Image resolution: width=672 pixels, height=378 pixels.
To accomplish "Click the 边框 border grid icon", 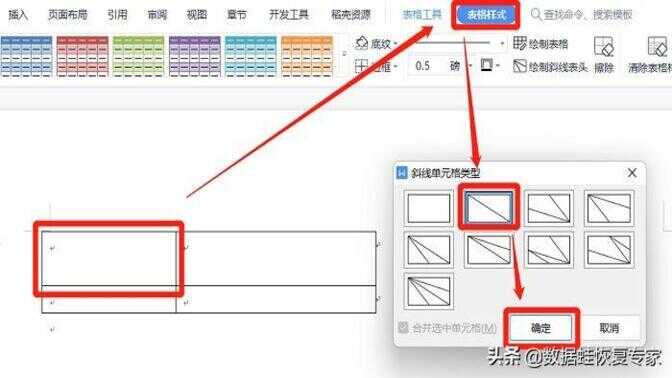I will [x=361, y=66].
